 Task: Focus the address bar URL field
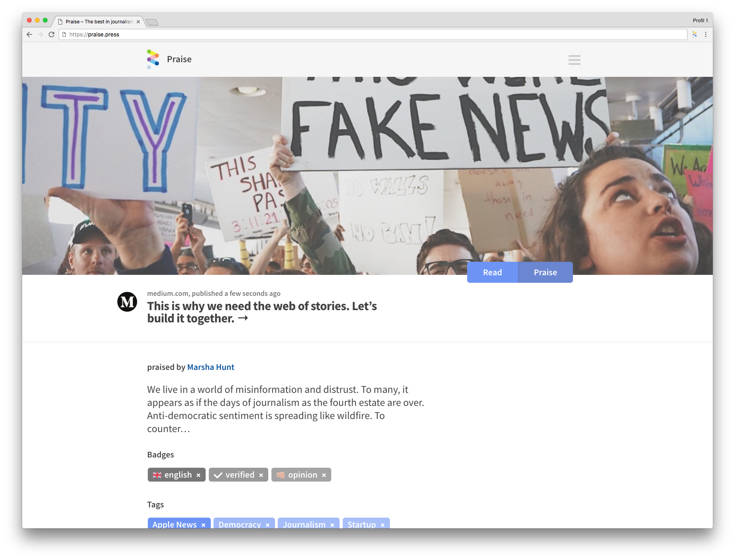point(372,34)
